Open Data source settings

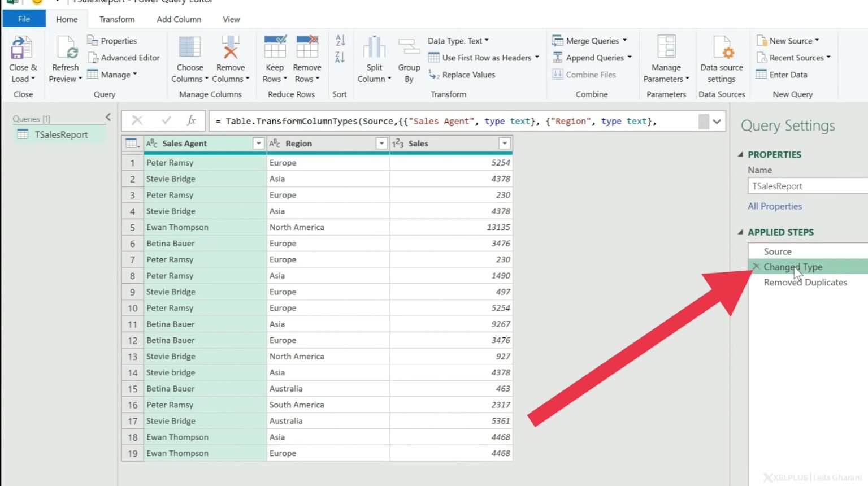tap(722, 59)
